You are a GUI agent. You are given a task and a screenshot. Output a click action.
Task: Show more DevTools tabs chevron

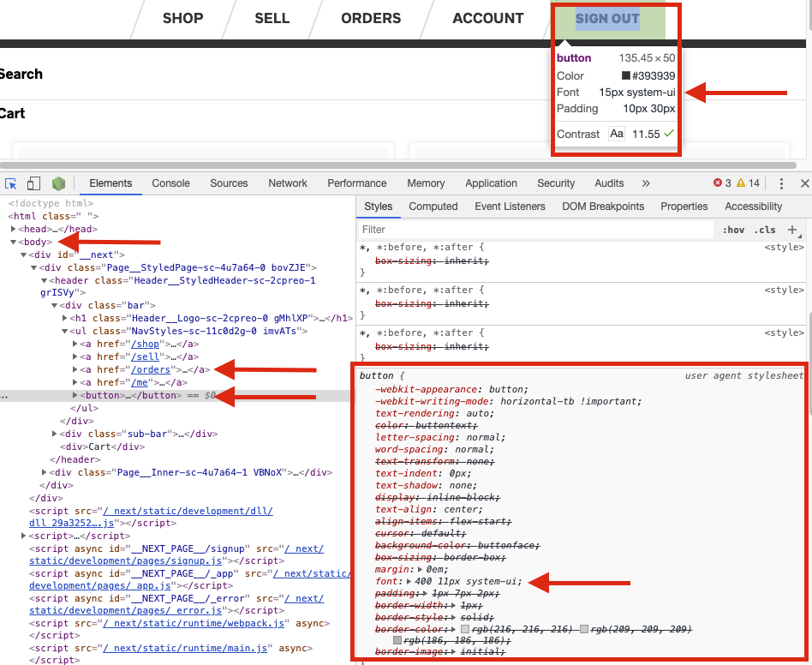646,183
